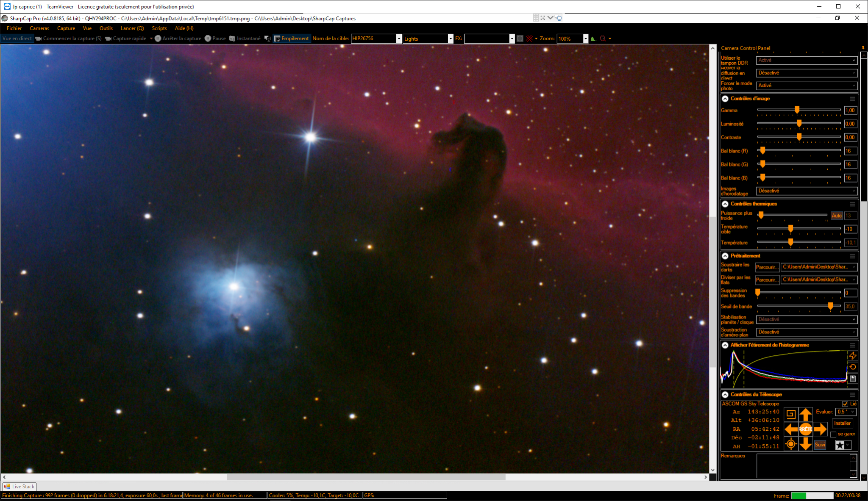Save histogram stretch settings via floppy icon
Image resolution: width=868 pixels, height=501 pixels.
tap(853, 379)
